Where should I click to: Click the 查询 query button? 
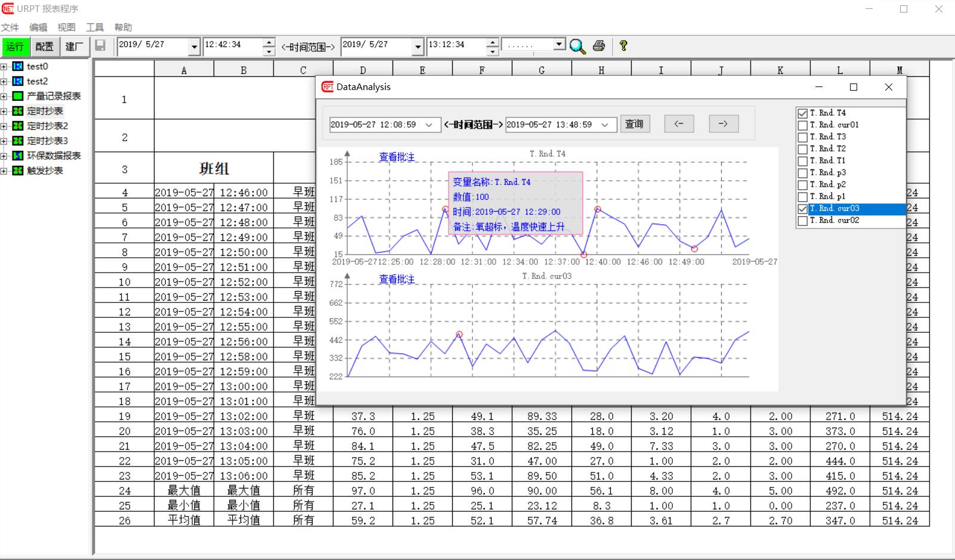point(634,124)
